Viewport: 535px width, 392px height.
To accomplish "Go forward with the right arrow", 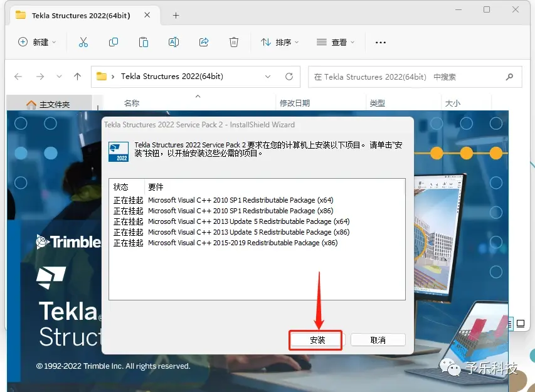I will pyautogui.click(x=40, y=77).
